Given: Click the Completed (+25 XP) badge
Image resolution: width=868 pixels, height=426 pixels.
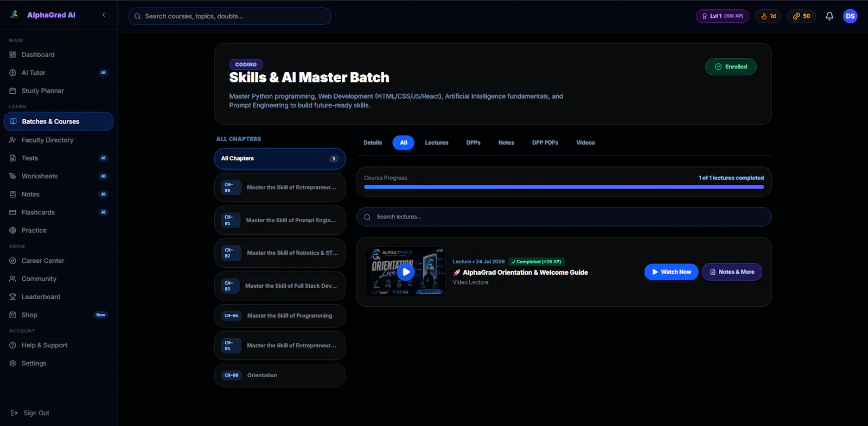Looking at the screenshot, I should click(537, 262).
